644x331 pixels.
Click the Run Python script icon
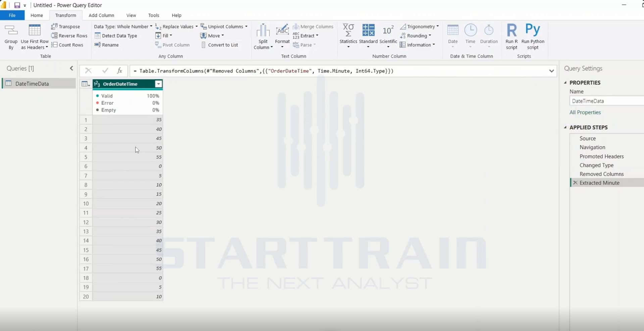pos(533,30)
